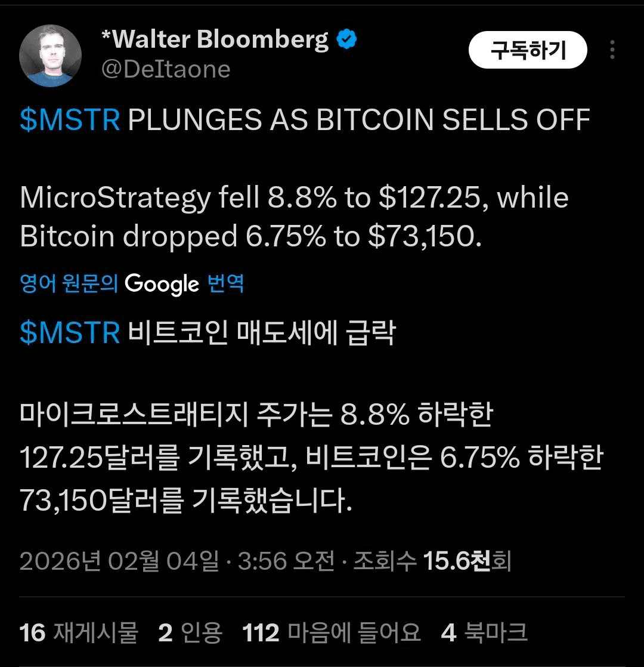Open the $MSTR cashtag in Korean translation
The height and width of the screenshot is (667, 644).
pyautogui.click(x=70, y=333)
